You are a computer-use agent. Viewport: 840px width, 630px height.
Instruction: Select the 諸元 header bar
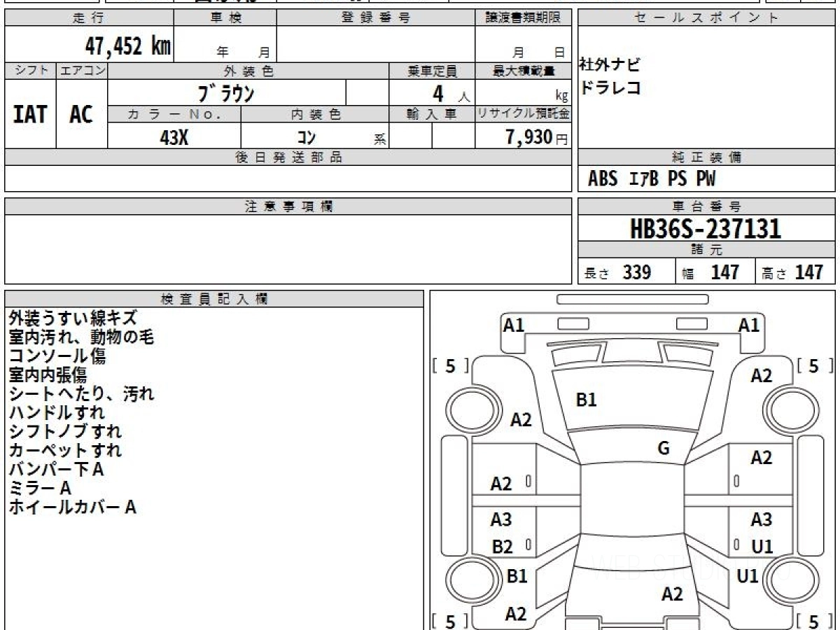706,250
